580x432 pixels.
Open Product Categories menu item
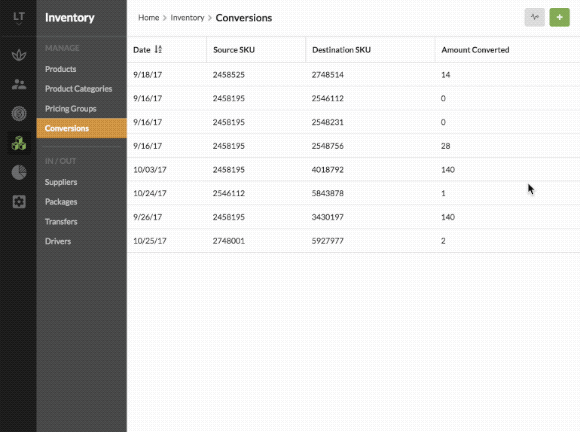coord(78,89)
